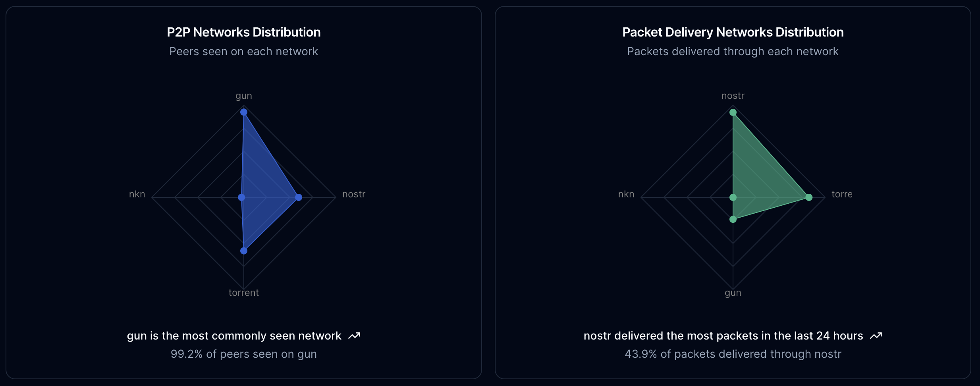This screenshot has width=980, height=386.
Task: Select the gun data point on green radar
Action: click(733, 219)
